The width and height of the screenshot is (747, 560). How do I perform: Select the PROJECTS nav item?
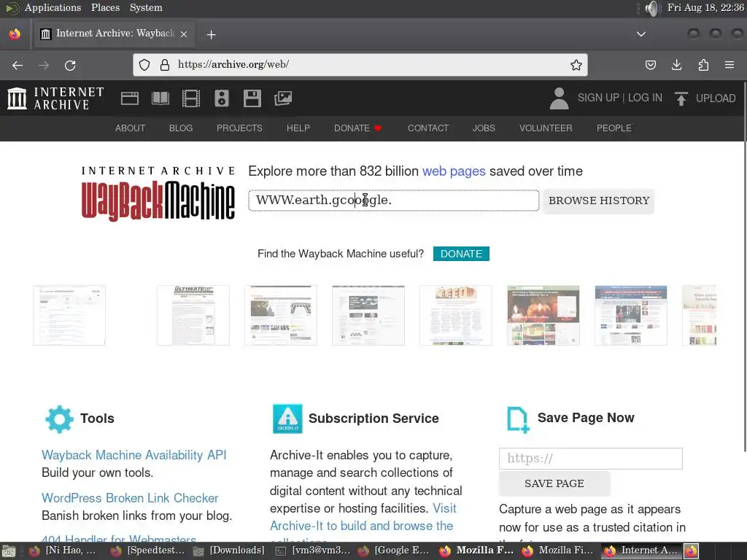click(x=239, y=128)
